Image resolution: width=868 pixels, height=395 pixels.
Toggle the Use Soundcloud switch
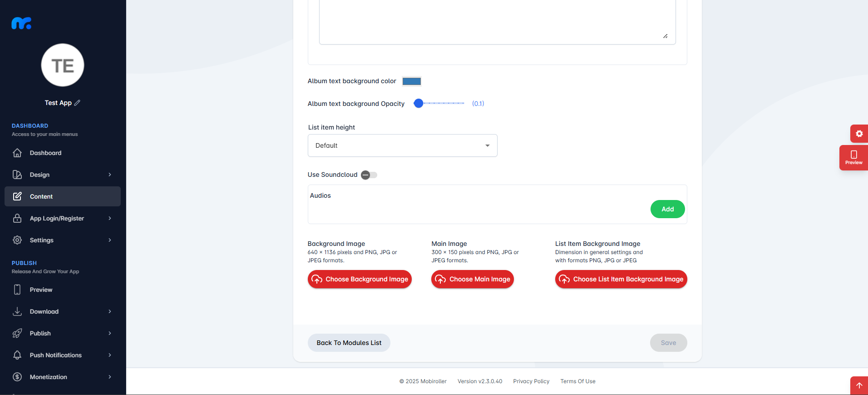pos(369,175)
